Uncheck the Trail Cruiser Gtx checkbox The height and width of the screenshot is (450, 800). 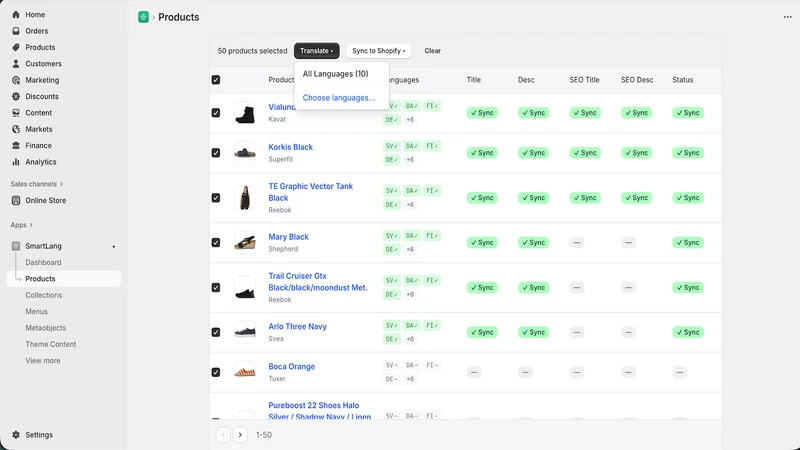point(216,287)
